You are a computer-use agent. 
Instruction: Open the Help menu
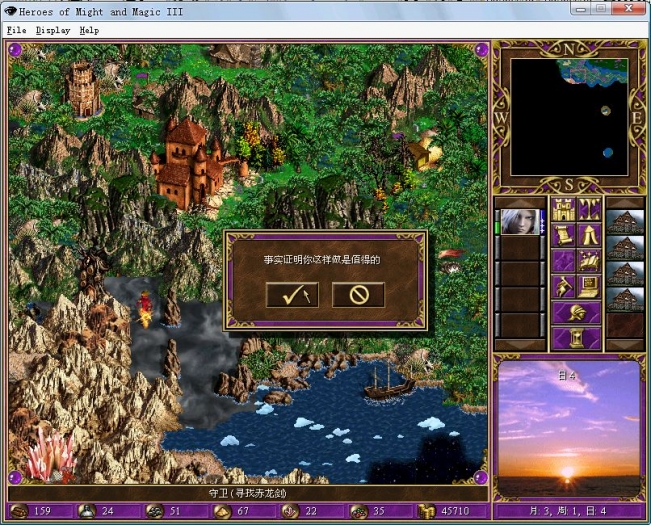pos(89,30)
